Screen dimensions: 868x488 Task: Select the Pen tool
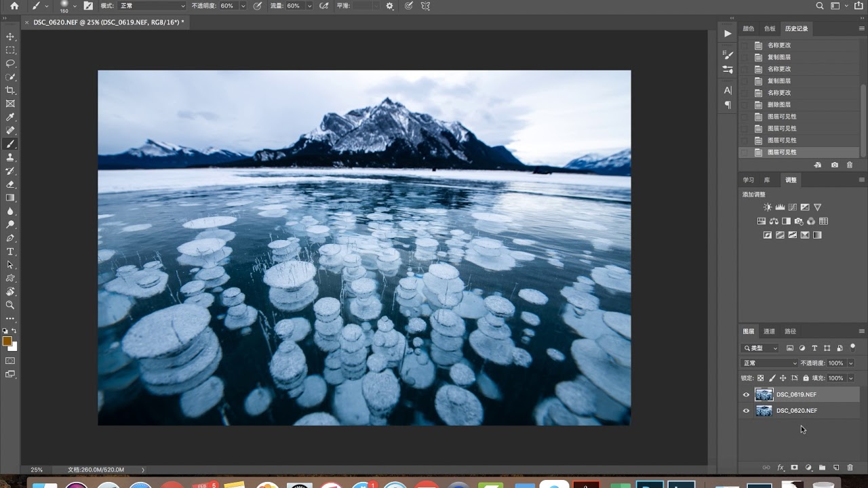[10, 238]
